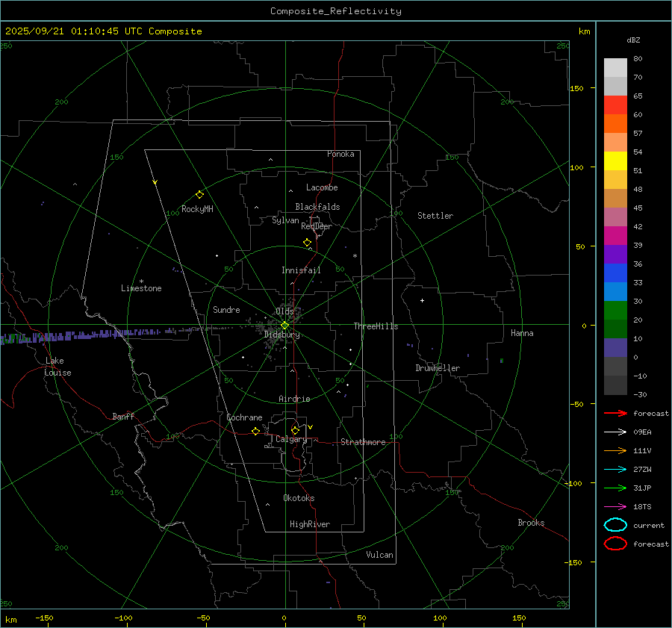Image resolution: width=672 pixels, height=628 pixels.
Task: Select the cyan 27ZW arrow legend icon
Action: click(615, 469)
